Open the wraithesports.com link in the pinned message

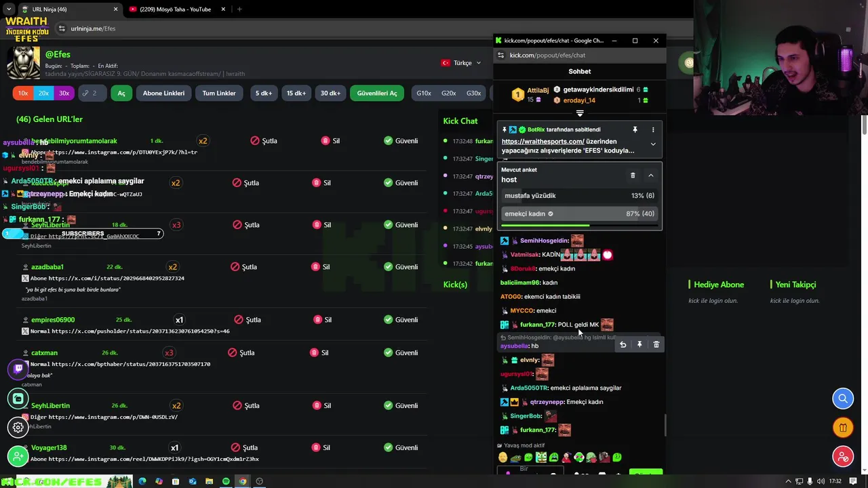point(542,142)
